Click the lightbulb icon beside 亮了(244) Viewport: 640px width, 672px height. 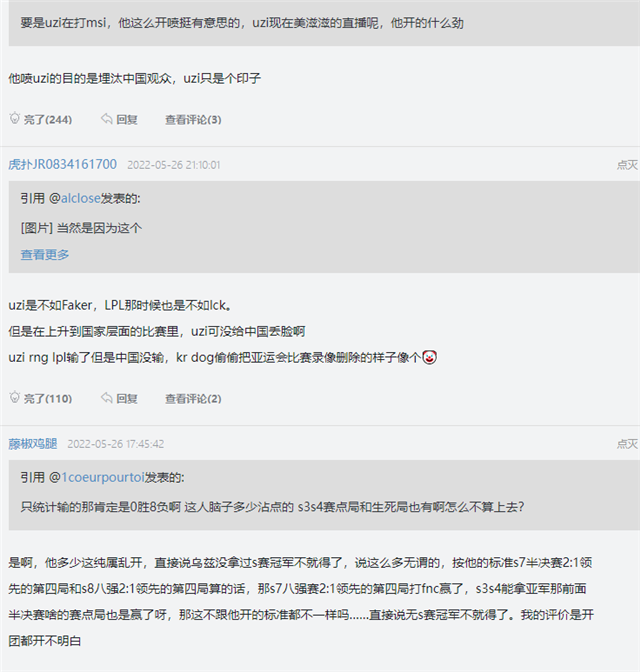tap(14, 119)
